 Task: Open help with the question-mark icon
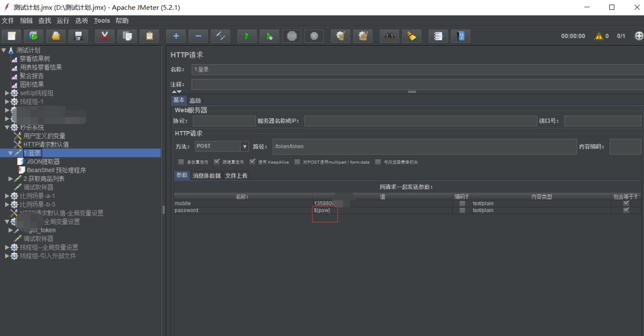[x=461, y=36]
